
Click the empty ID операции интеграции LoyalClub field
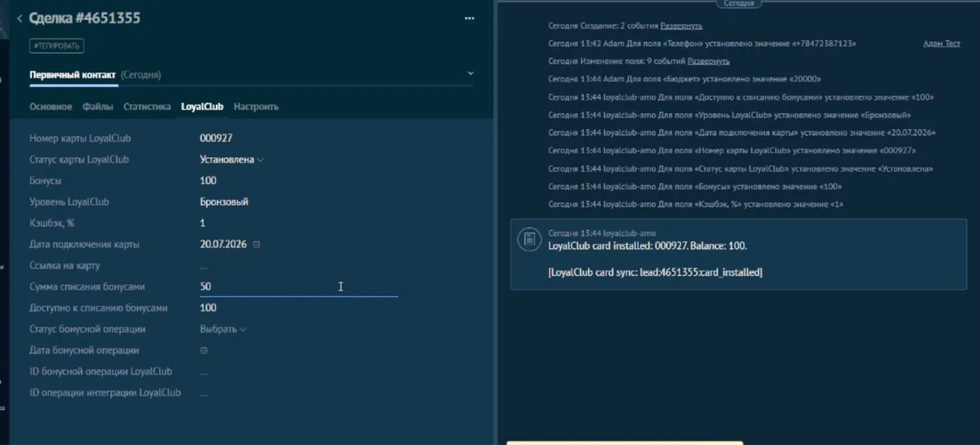coord(204,393)
